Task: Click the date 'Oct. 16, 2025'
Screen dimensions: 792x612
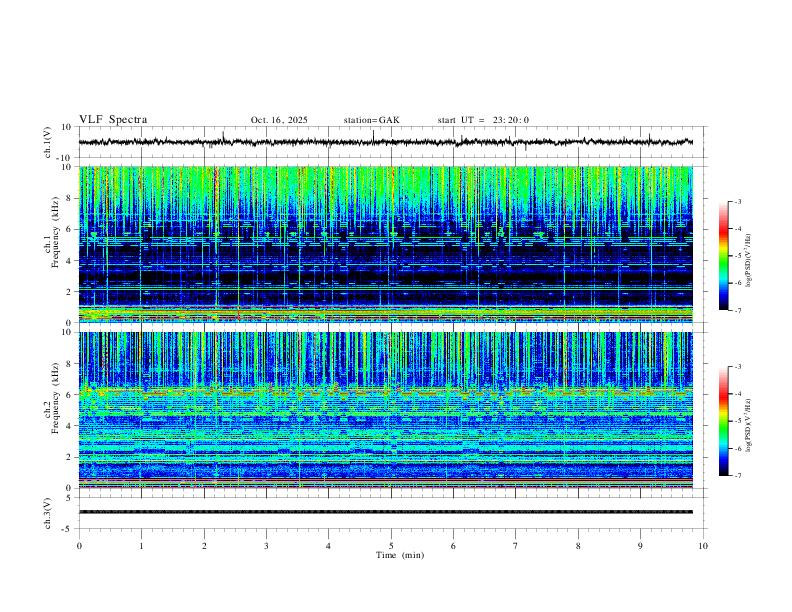Action: pyautogui.click(x=279, y=120)
